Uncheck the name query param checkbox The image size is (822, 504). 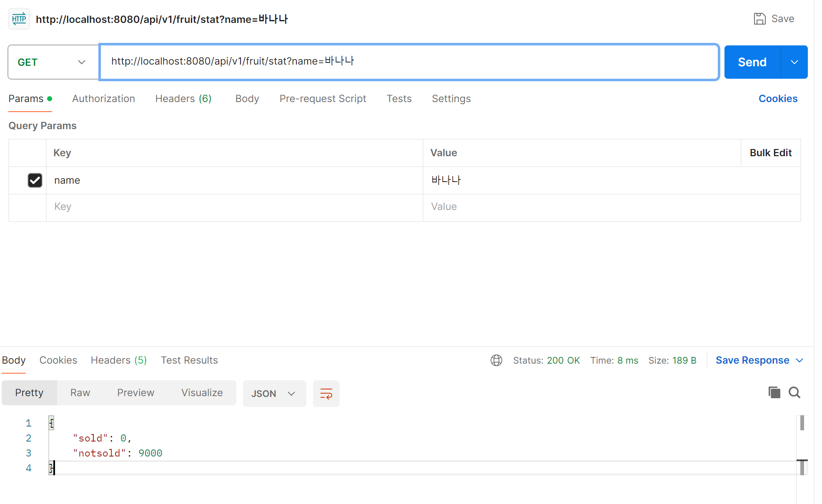(x=35, y=180)
